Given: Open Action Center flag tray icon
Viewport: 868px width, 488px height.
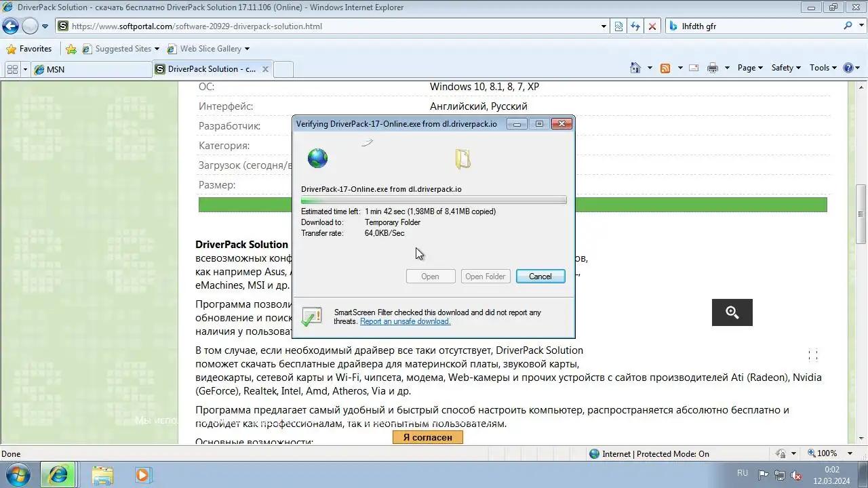Looking at the screenshot, I should click(x=764, y=475).
